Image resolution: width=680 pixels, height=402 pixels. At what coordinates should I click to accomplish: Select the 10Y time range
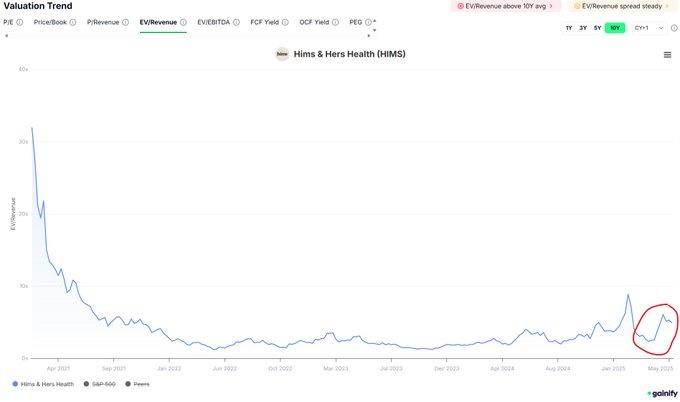(x=615, y=28)
